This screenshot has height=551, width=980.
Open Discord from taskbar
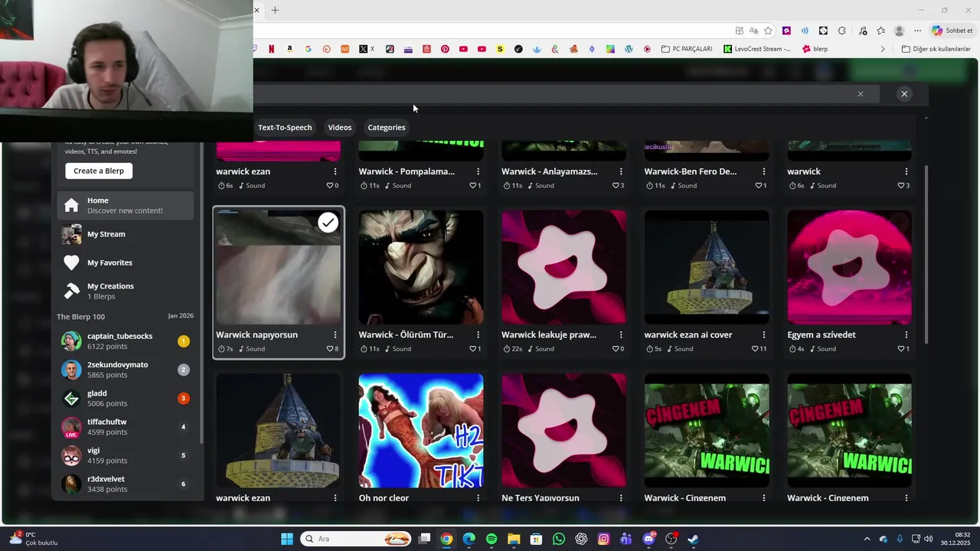[648, 539]
